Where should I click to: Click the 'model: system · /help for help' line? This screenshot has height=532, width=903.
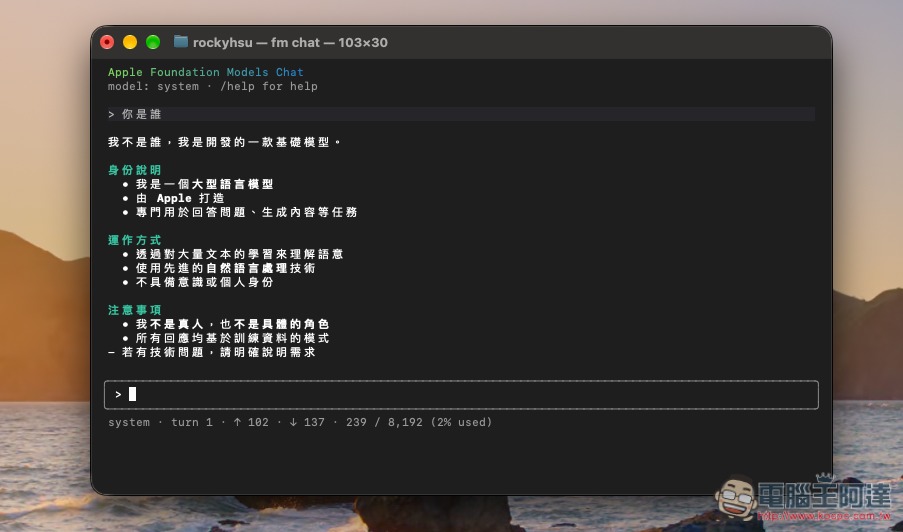(213, 86)
